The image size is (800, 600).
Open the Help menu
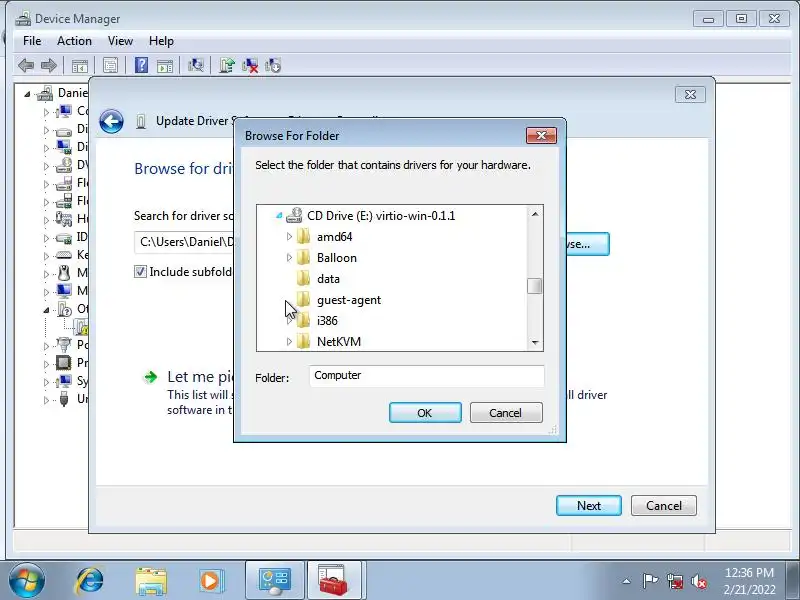161,41
